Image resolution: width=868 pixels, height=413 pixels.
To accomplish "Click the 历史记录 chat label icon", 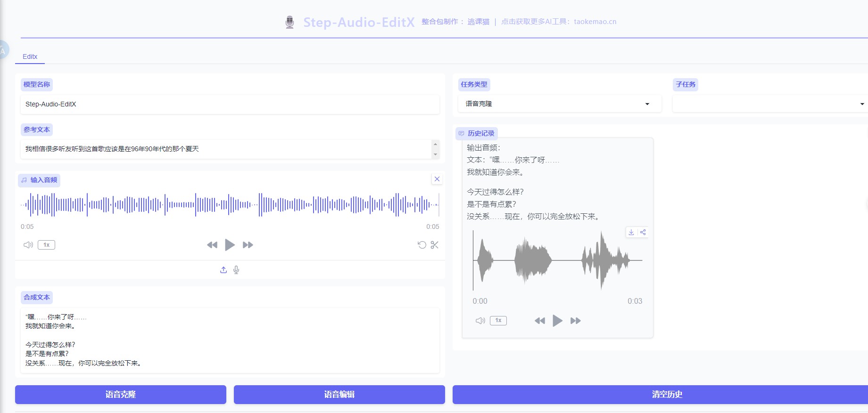I will click(x=462, y=133).
